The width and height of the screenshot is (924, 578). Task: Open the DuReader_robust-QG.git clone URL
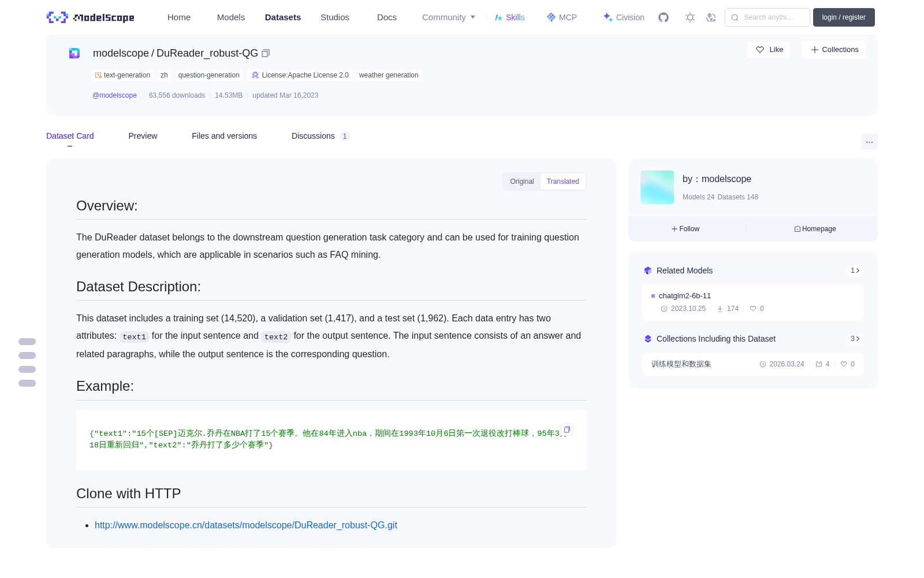246,525
